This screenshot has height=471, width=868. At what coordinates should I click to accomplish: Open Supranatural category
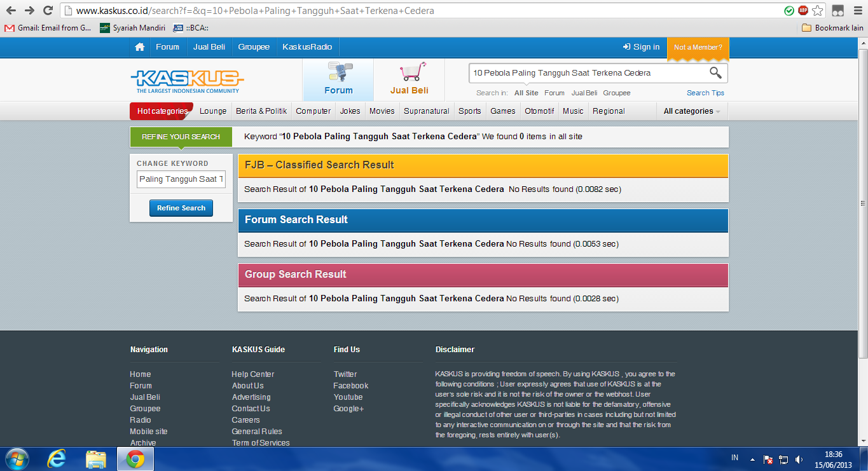coord(427,111)
